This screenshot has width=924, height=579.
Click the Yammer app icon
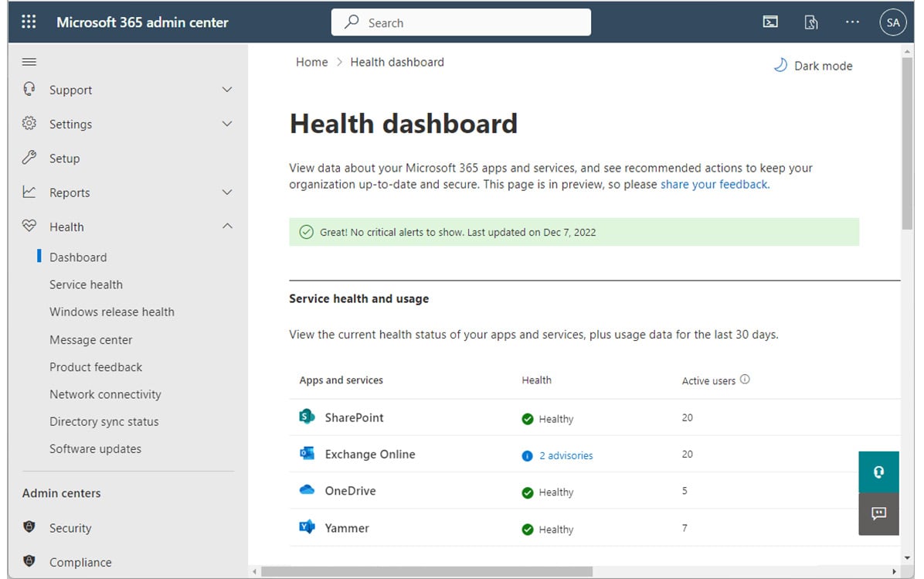(307, 527)
